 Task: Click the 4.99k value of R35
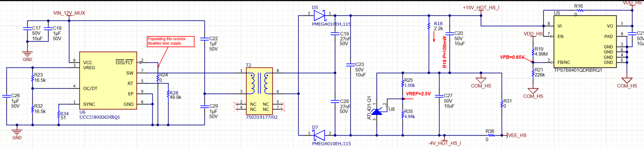[410, 117]
